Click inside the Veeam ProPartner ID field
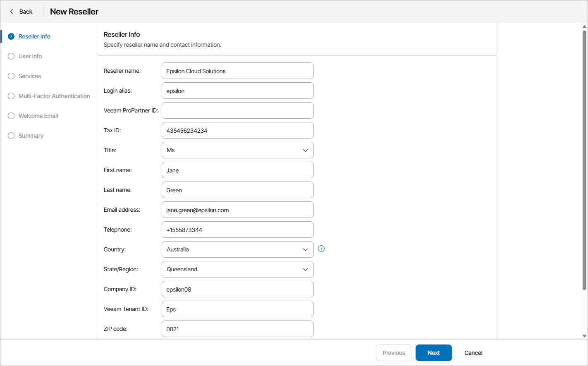Image resolution: width=588 pixels, height=366 pixels. click(x=237, y=110)
